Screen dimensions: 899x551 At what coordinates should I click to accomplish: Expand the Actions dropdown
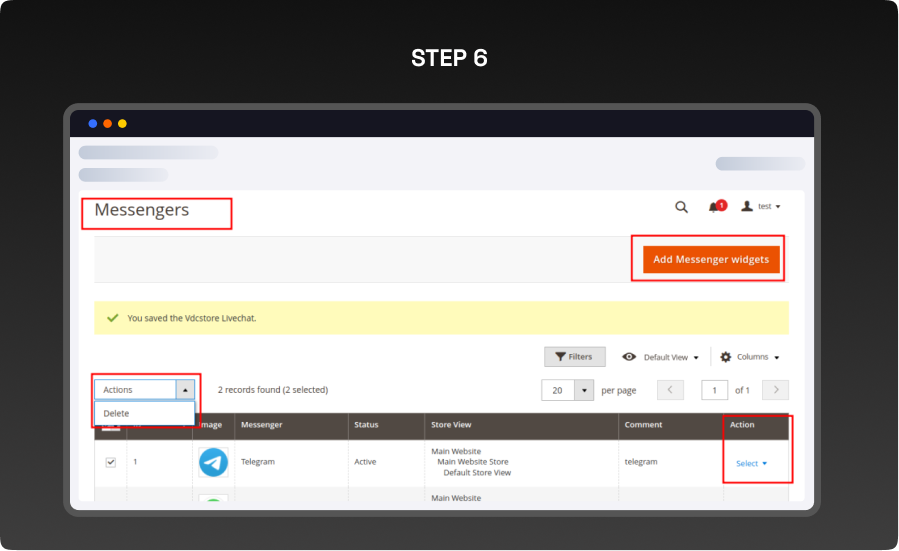tap(185, 390)
